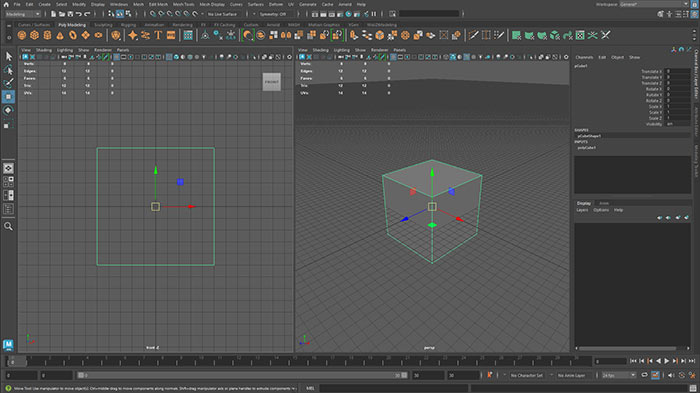Screen dimensions: 700x393
Task: Switch to the single-pane layout
Action: [x=8, y=168]
